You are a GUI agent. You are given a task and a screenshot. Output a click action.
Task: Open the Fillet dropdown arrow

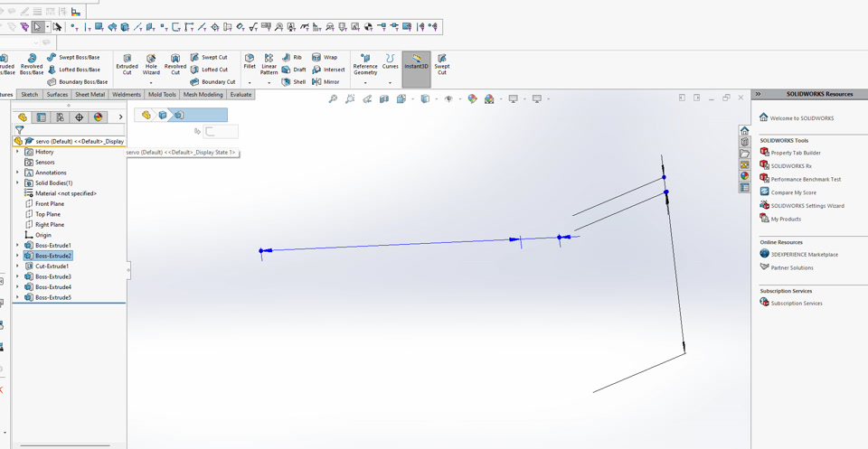[250, 83]
